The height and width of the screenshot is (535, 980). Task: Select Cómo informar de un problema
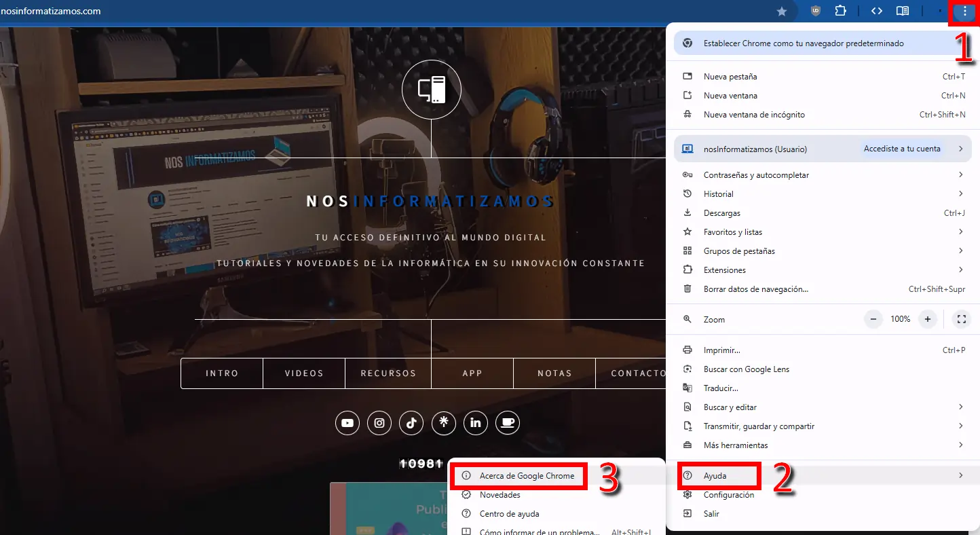(557, 530)
